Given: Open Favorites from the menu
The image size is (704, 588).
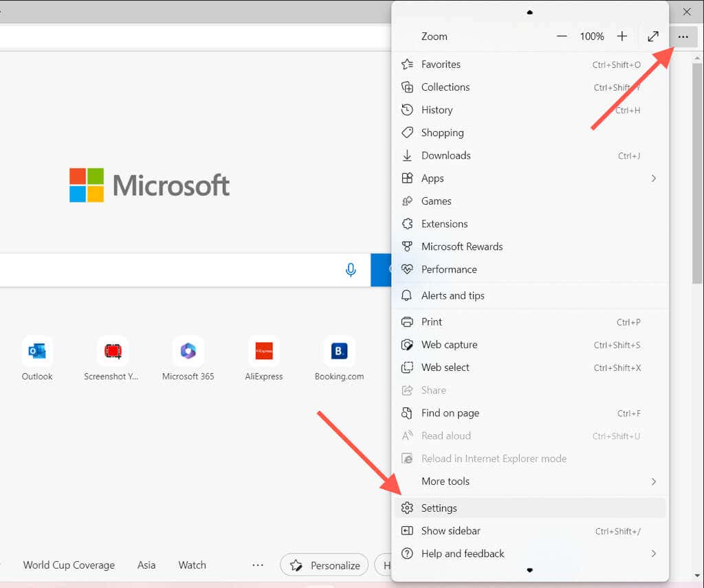Looking at the screenshot, I should [x=441, y=64].
